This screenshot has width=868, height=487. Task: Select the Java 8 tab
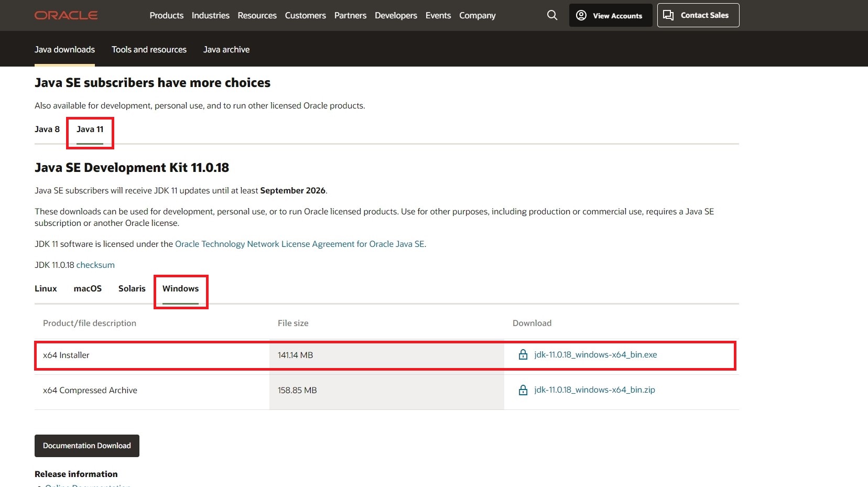coord(47,129)
